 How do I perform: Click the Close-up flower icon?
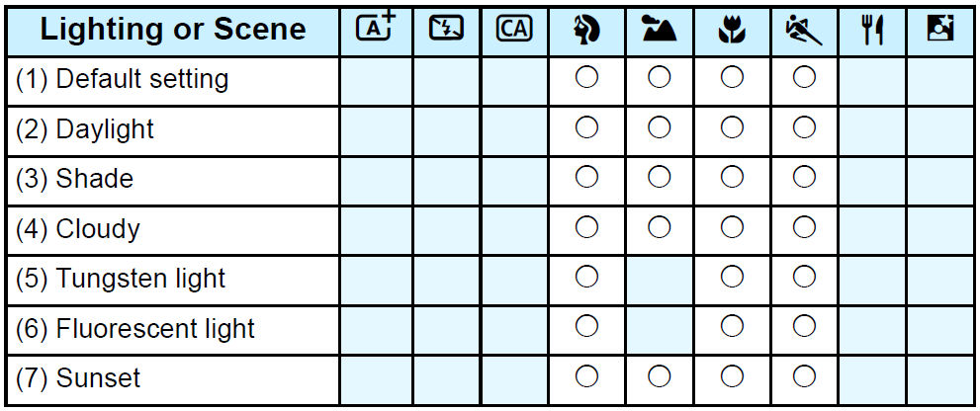coord(732,30)
